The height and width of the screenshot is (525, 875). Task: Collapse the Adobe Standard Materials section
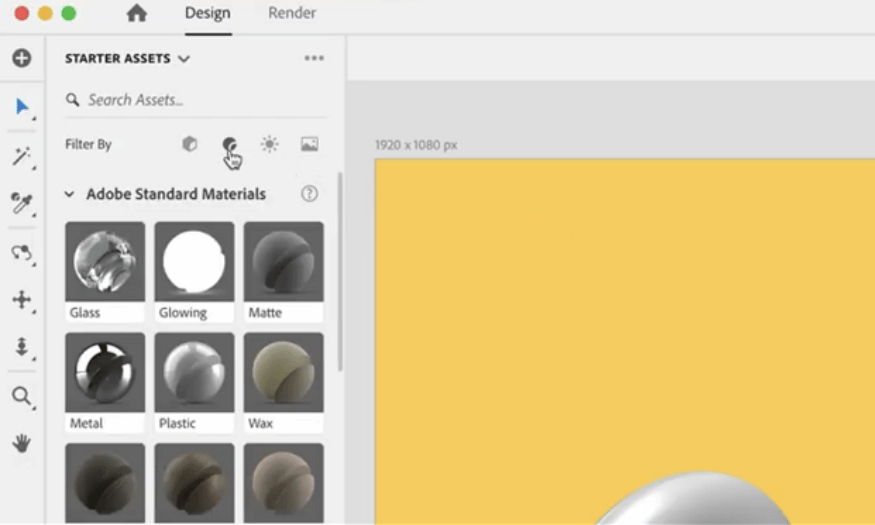[69, 194]
